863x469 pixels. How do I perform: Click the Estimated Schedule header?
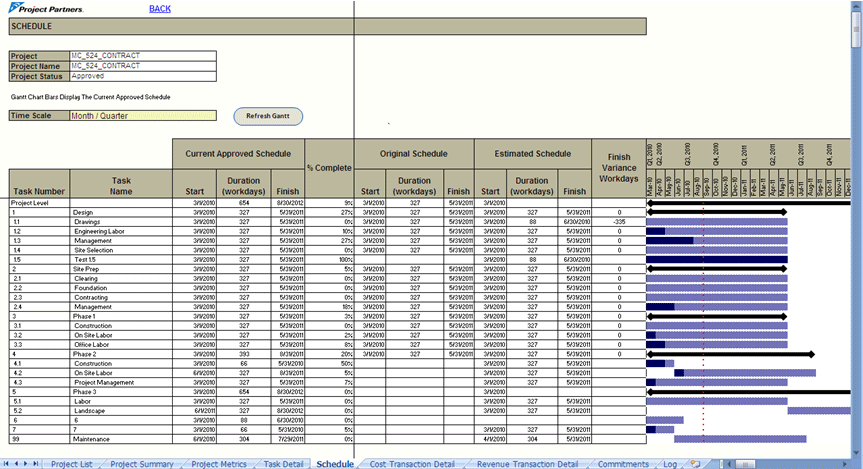click(x=533, y=154)
